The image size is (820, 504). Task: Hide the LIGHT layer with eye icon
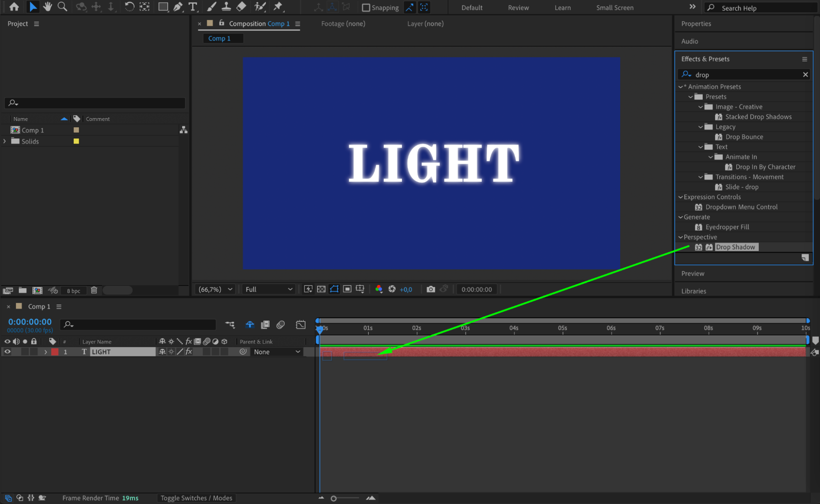click(7, 352)
